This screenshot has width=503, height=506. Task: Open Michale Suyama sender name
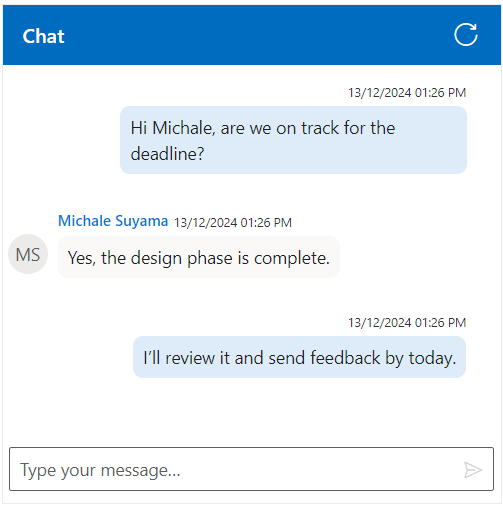113,221
